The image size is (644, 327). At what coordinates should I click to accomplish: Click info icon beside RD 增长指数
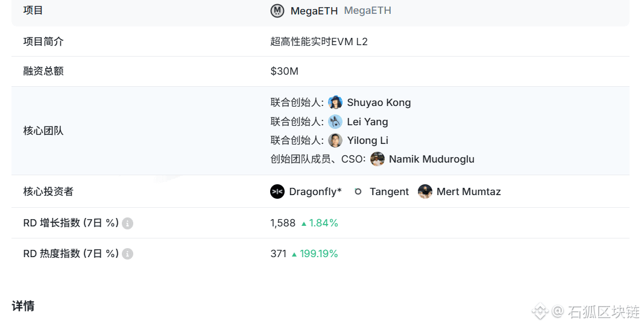127,223
